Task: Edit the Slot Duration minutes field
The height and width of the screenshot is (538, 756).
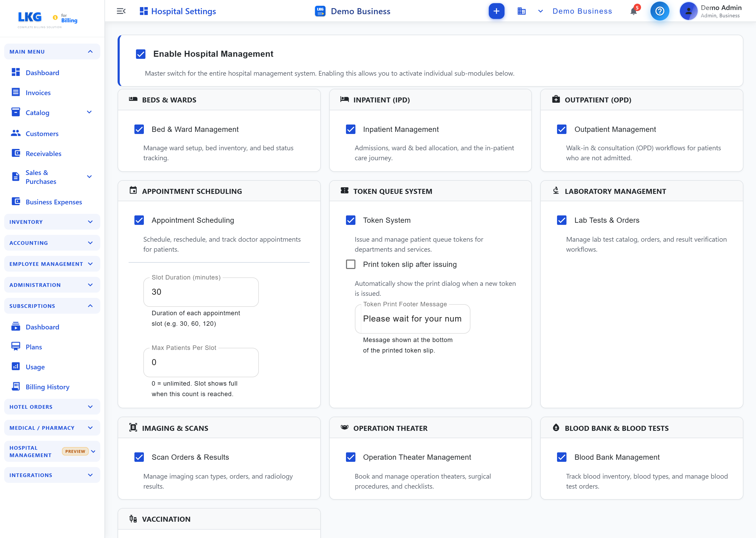Action: pyautogui.click(x=201, y=292)
